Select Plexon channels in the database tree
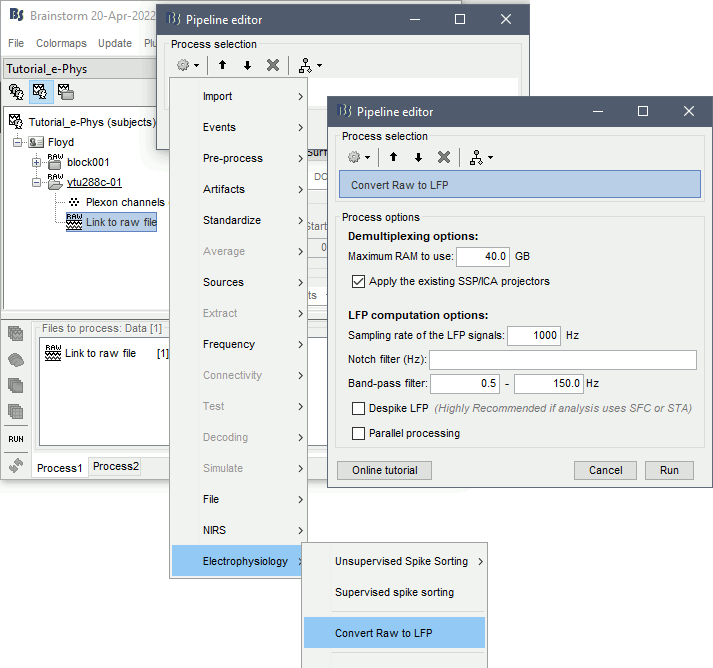Viewport: 713px width, 668px height. point(125,202)
